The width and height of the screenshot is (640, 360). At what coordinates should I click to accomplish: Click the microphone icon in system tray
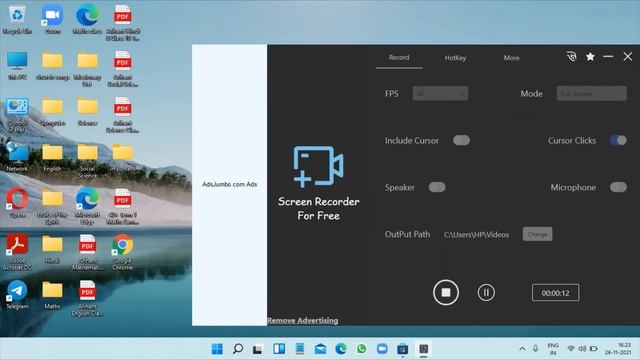535,349
